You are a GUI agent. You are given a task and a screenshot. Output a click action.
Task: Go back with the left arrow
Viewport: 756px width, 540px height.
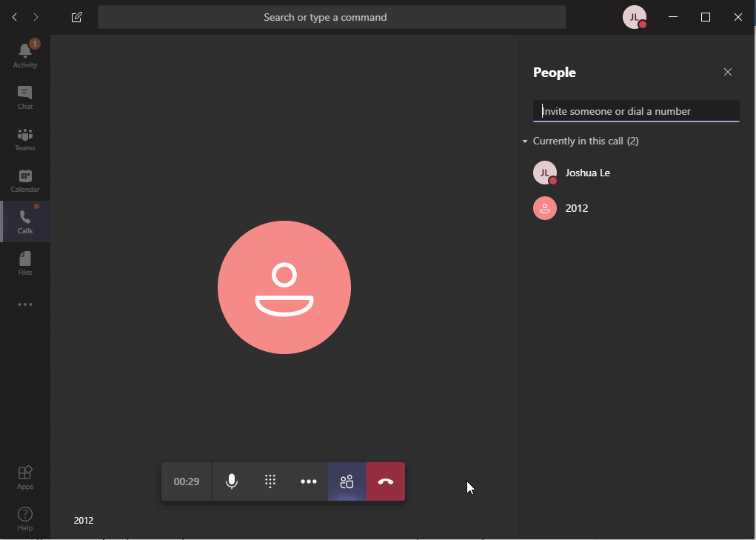[15, 17]
